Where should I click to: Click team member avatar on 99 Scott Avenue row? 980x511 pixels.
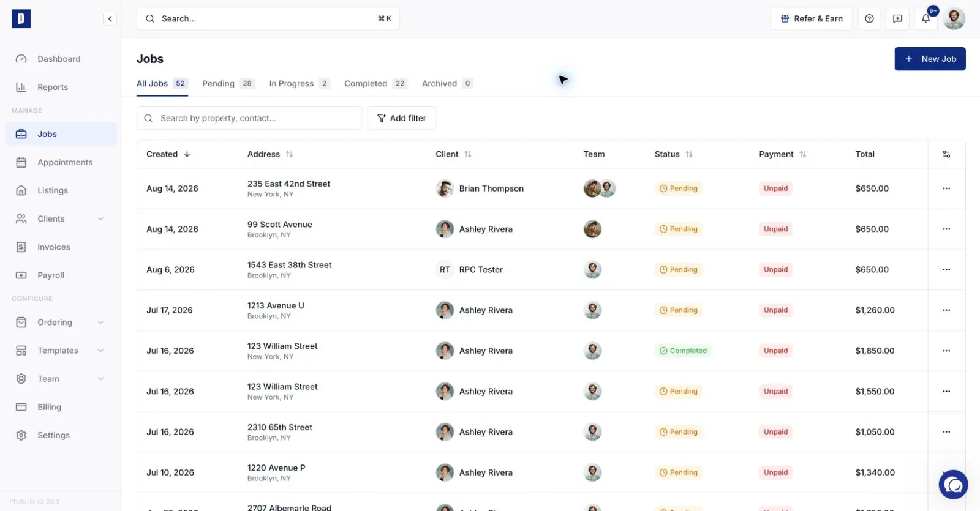click(x=592, y=229)
